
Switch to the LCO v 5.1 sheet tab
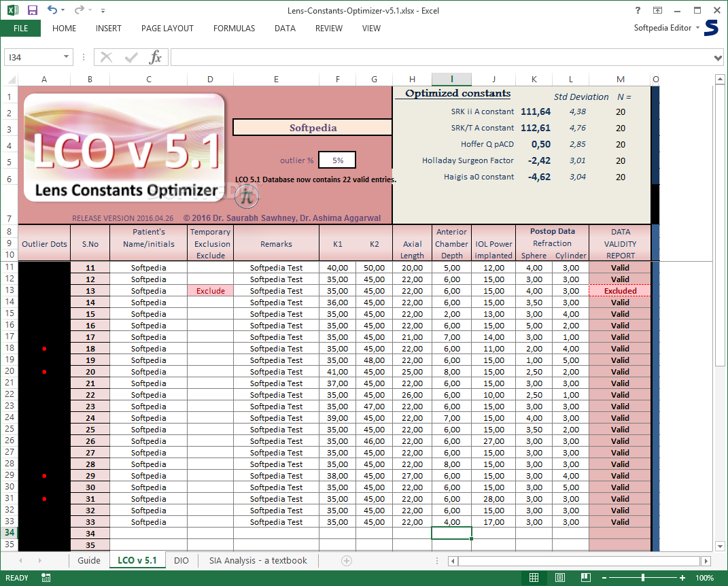click(x=137, y=560)
